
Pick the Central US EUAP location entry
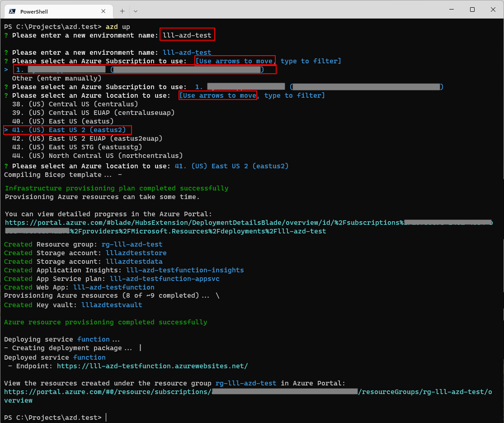pos(93,113)
